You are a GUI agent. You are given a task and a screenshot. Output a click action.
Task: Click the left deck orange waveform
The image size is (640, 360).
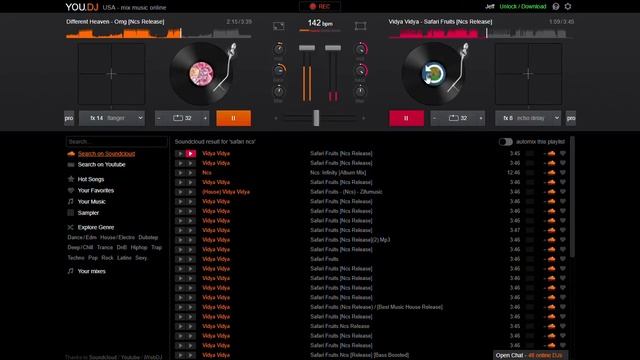pyautogui.click(x=158, y=33)
